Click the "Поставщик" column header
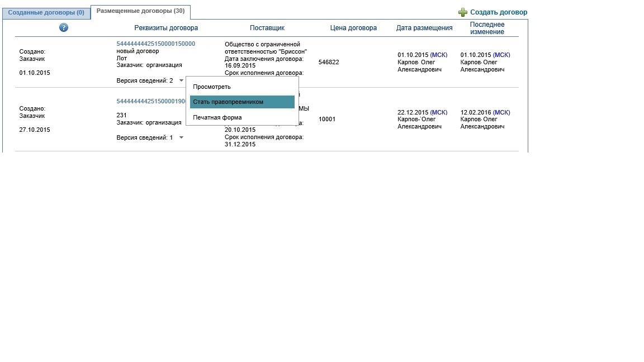This screenshot has width=644, height=362. (x=267, y=28)
